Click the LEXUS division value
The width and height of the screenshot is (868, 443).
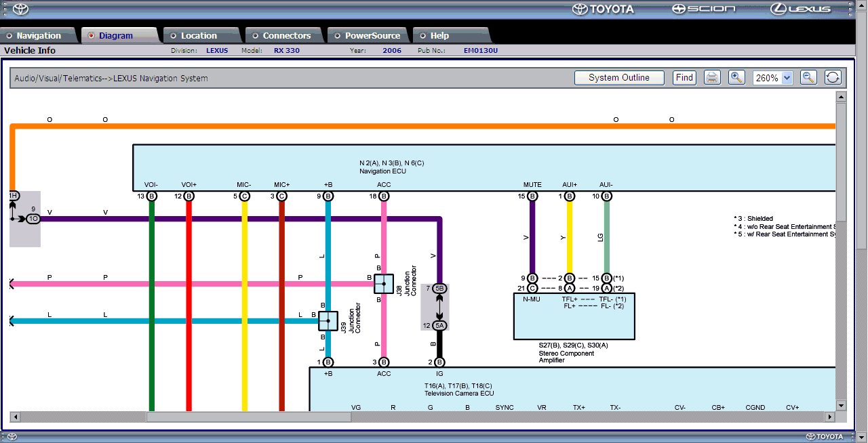(217, 51)
